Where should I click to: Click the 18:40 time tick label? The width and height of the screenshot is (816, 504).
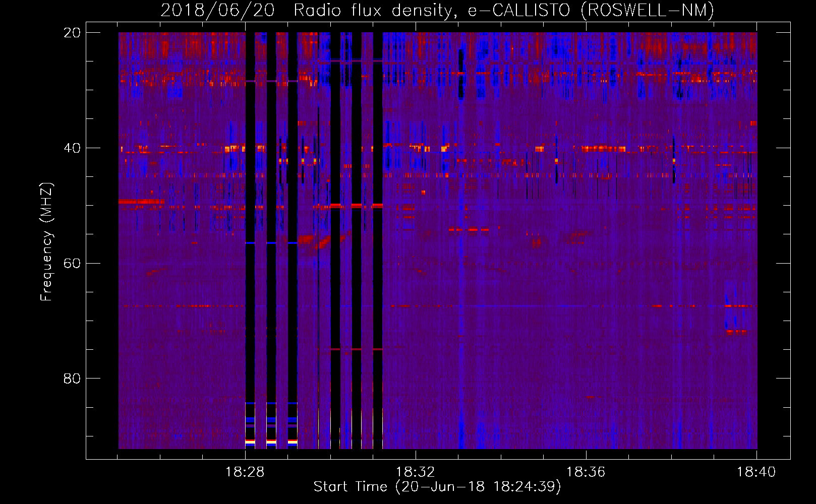coord(756,472)
